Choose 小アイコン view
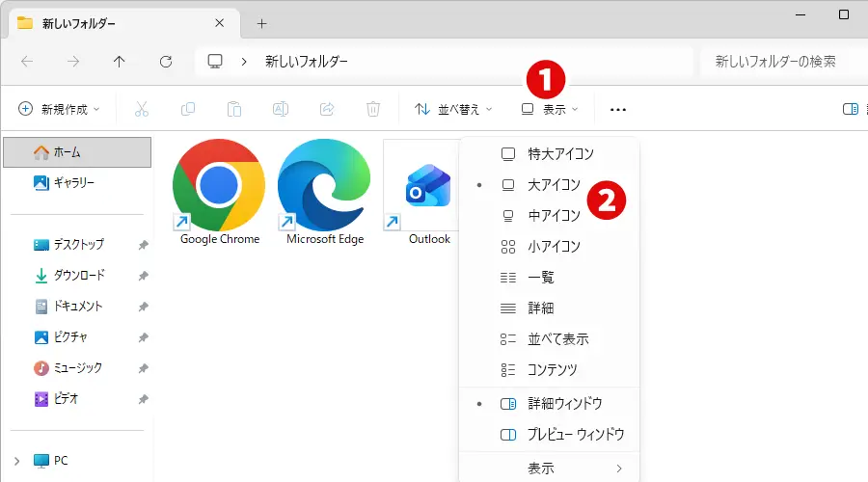The height and width of the screenshot is (482, 868). click(550, 246)
